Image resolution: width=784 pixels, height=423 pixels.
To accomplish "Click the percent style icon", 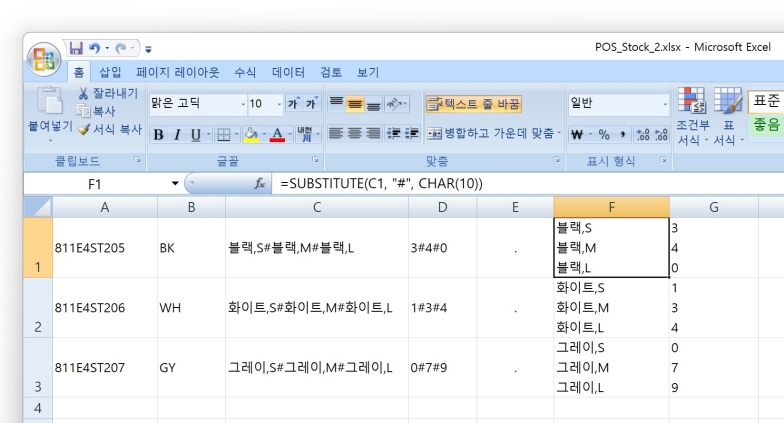I will (x=603, y=134).
